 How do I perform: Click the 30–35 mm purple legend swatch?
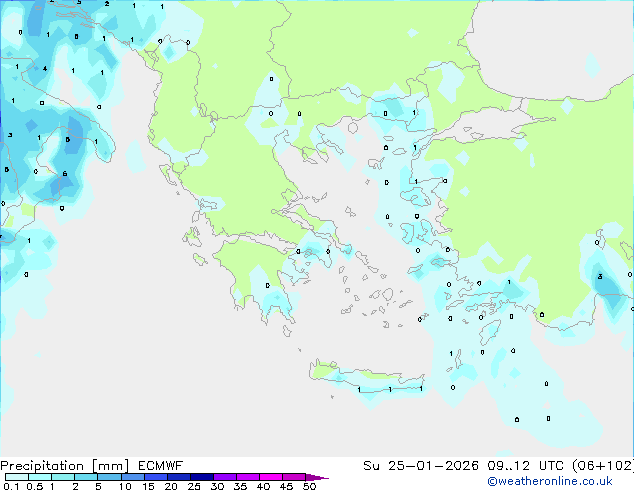[x=225, y=477]
